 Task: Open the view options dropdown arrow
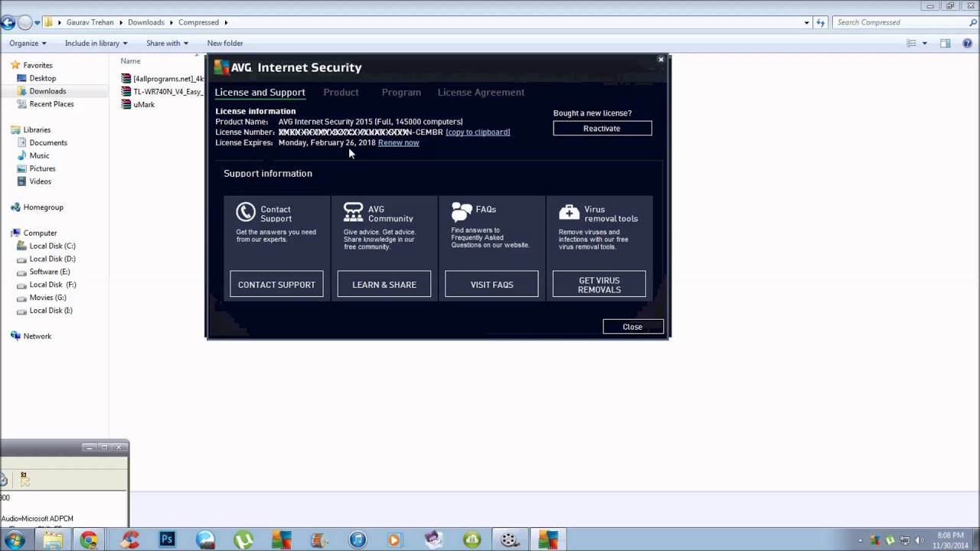coord(925,44)
